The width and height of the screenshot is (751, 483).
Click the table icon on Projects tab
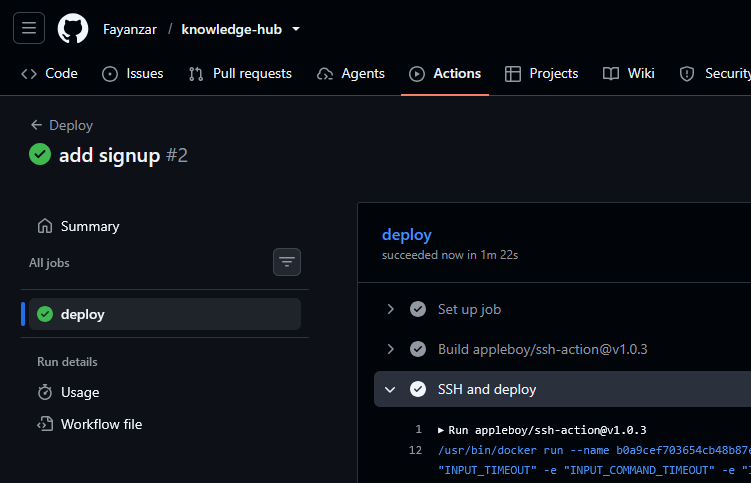pos(512,74)
